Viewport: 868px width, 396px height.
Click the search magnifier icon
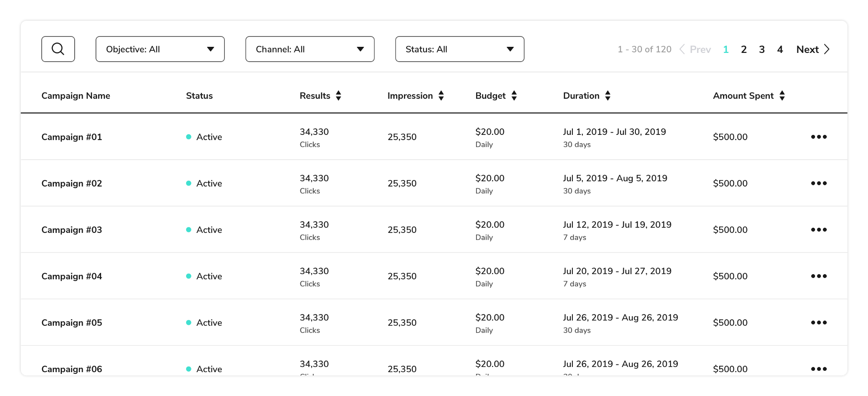pos(58,49)
